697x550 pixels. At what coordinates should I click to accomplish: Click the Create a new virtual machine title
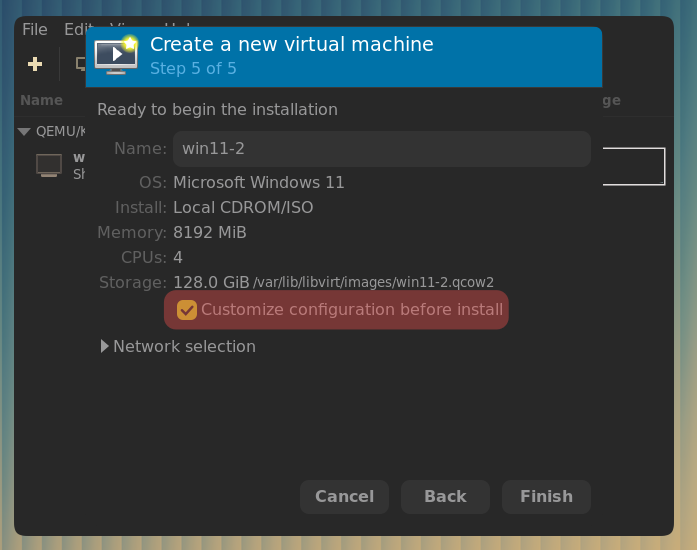(x=291, y=45)
